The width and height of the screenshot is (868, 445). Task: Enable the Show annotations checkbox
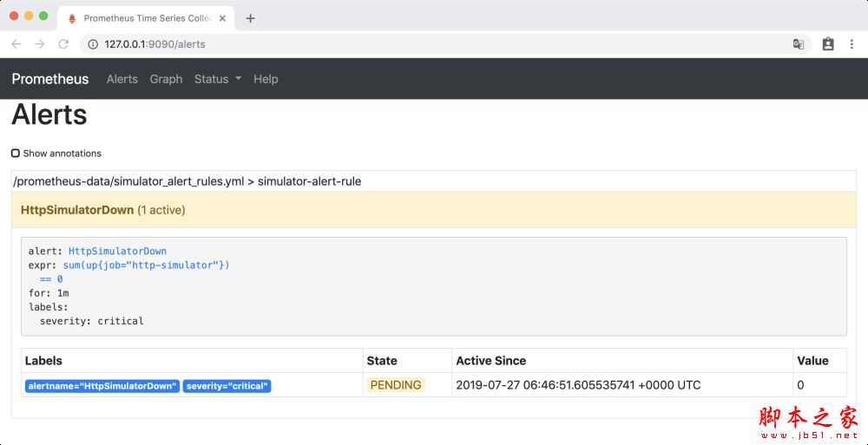pos(16,154)
